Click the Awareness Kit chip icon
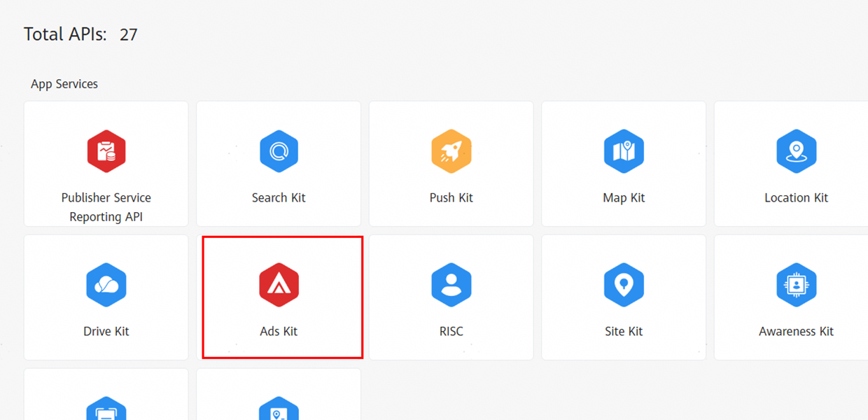 click(797, 285)
